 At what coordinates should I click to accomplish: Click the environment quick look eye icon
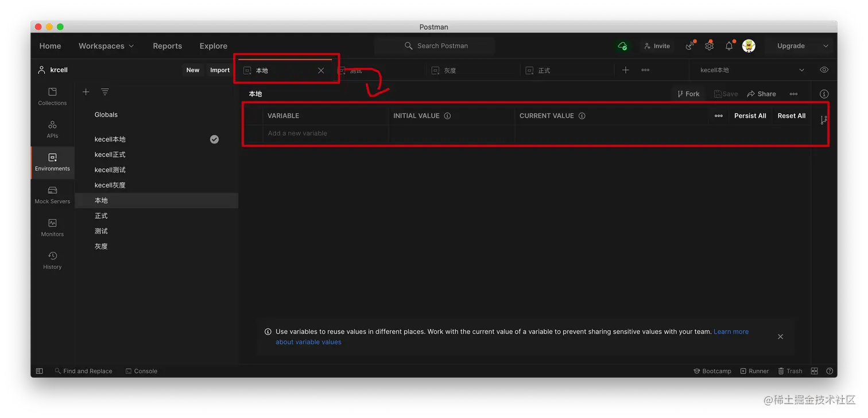(824, 70)
